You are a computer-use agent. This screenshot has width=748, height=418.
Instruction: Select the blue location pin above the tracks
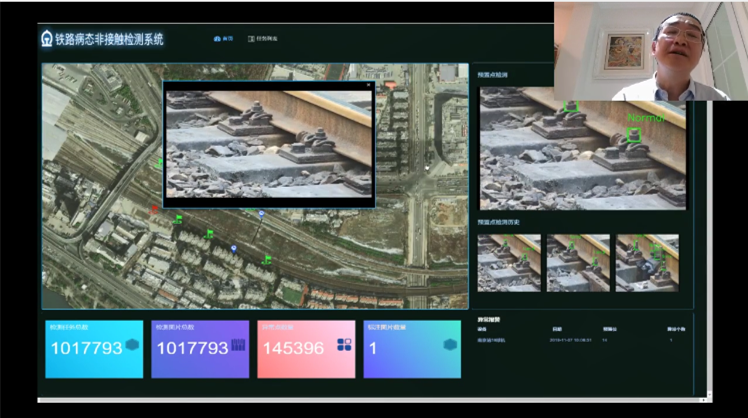[x=261, y=214]
